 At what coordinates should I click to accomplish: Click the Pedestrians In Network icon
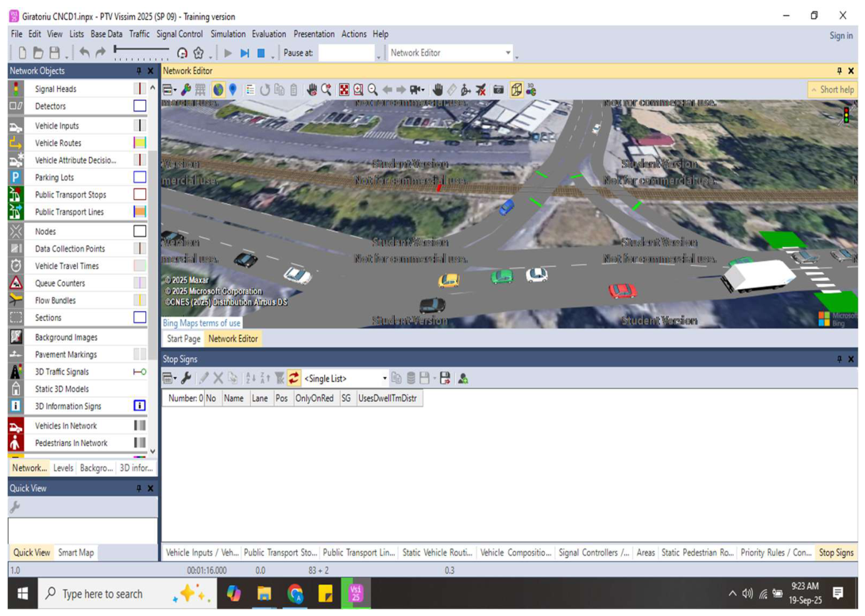point(16,443)
